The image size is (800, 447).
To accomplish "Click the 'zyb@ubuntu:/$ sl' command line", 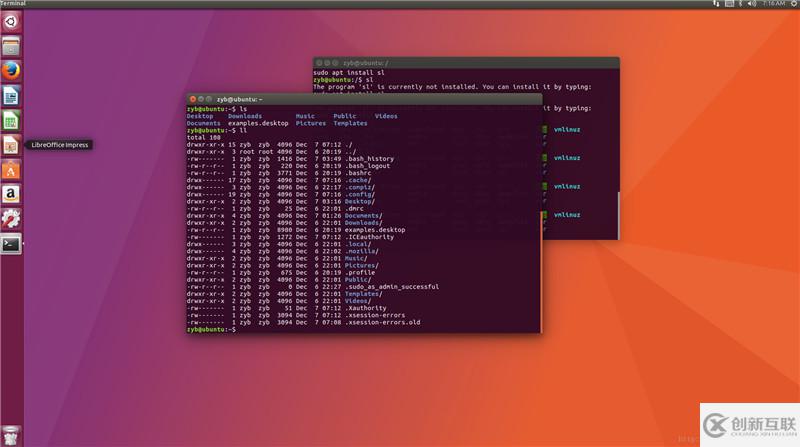I will pos(343,80).
